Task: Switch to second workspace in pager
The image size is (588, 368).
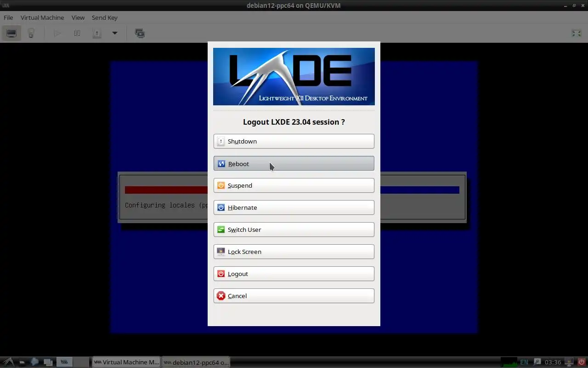Action: click(81, 362)
